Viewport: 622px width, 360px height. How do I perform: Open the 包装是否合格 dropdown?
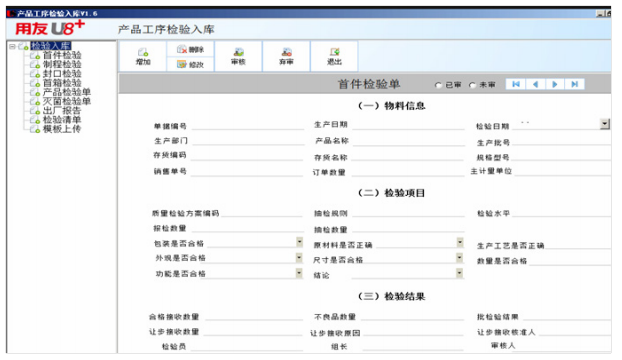click(x=299, y=242)
